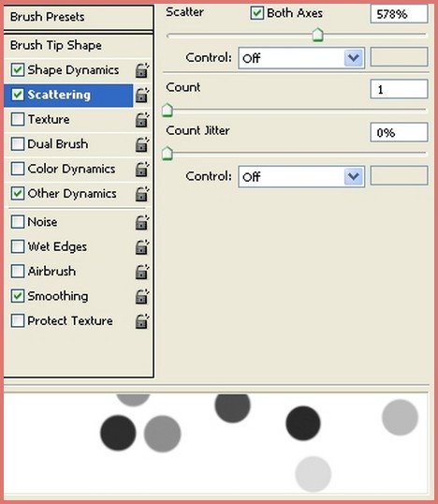Screen dimensions: 438x504
Task: Open the Brush Presets section
Action: pos(79,17)
